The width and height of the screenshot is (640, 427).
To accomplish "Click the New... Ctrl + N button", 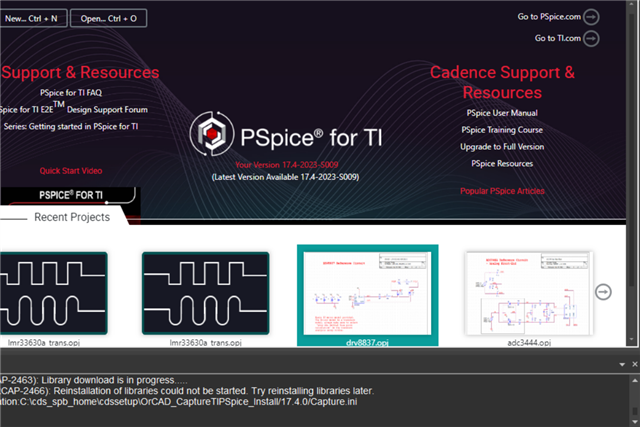I will (33, 18).
